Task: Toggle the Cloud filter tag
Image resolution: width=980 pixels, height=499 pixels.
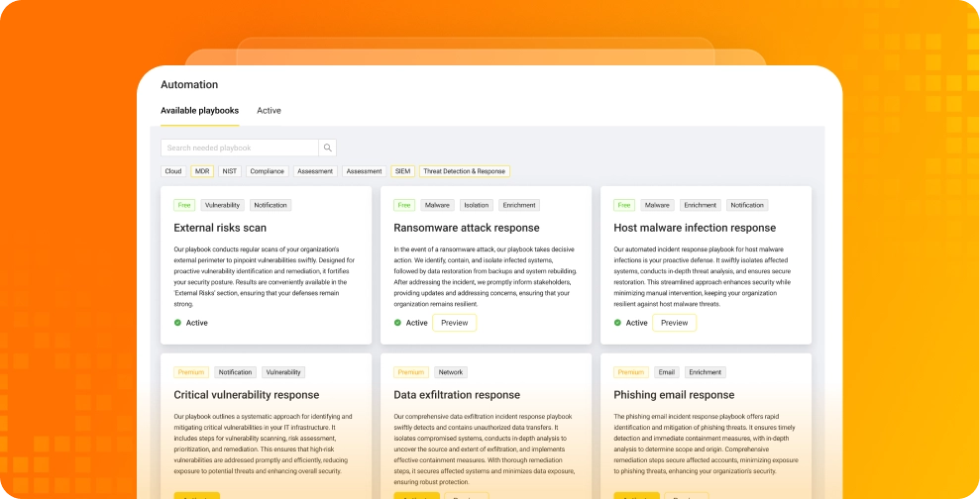Action: [x=173, y=171]
